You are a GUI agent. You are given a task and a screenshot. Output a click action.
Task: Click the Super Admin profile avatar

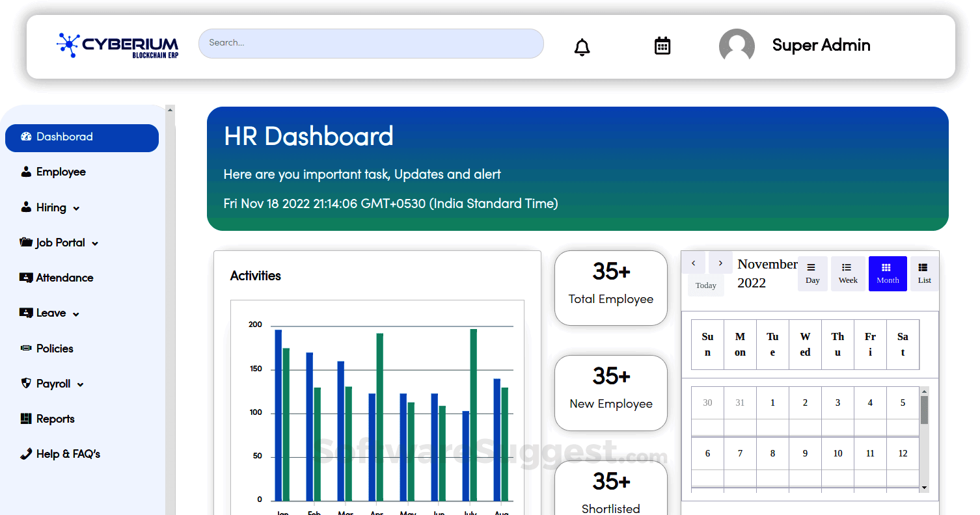(737, 46)
